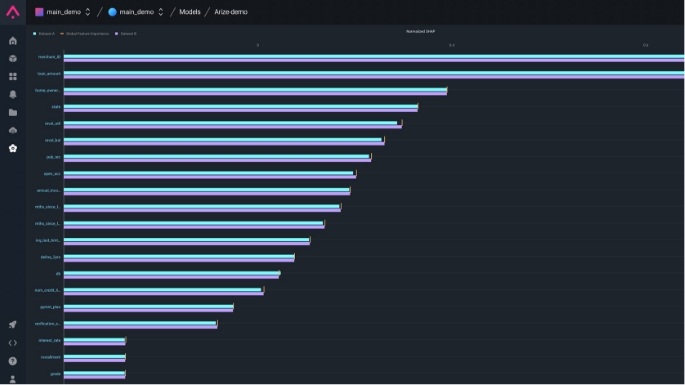The image size is (685, 385).
Task: Expand the first main_demo organization switcher
Action: pos(63,12)
